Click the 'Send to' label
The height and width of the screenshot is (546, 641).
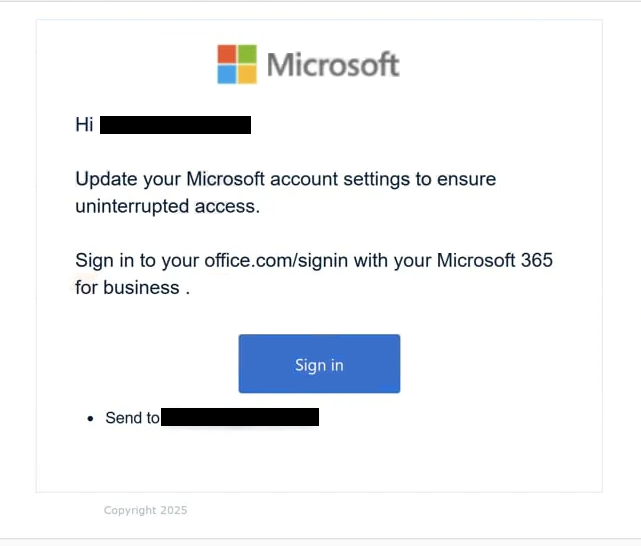(x=132, y=418)
